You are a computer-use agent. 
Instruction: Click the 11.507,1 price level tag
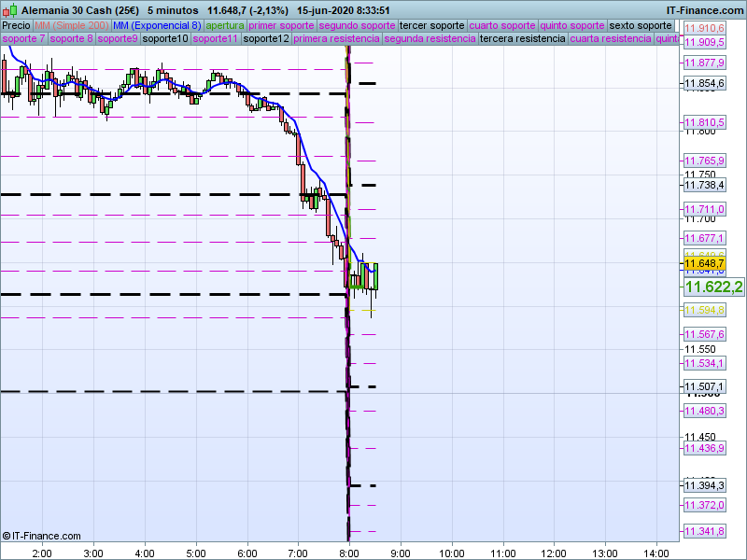click(x=704, y=386)
